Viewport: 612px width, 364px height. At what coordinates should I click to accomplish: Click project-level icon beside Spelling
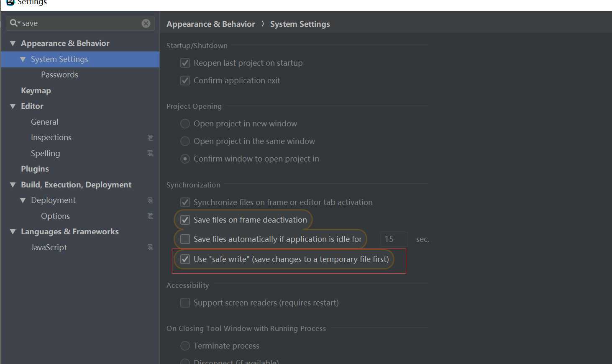click(x=150, y=153)
